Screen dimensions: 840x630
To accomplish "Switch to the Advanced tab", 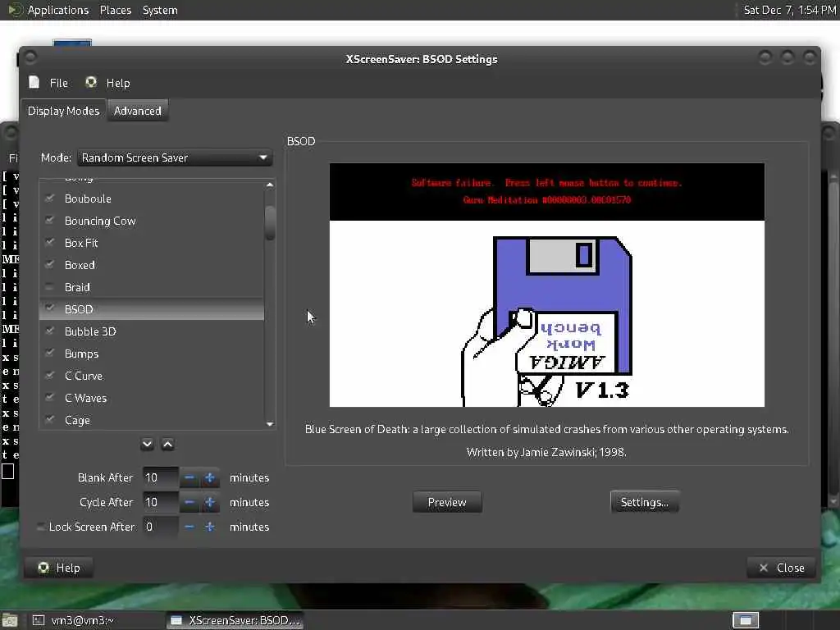I will pyautogui.click(x=138, y=111).
